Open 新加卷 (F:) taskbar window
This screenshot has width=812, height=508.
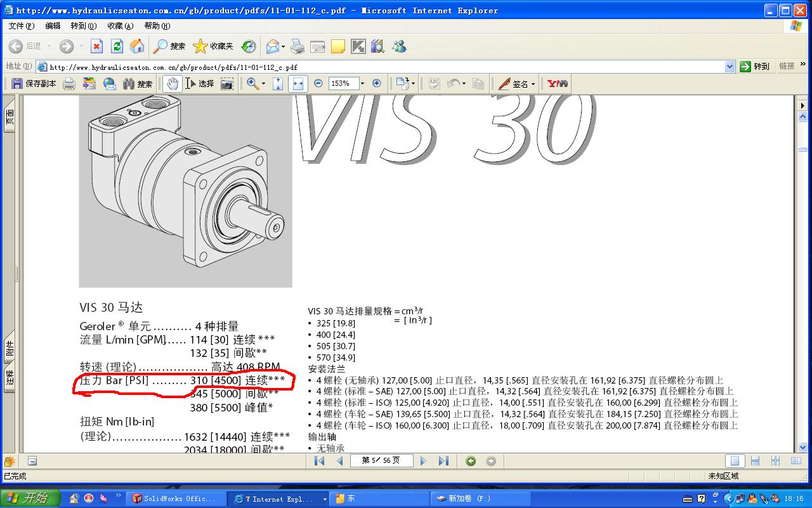pyautogui.click(x=481, y=498)
